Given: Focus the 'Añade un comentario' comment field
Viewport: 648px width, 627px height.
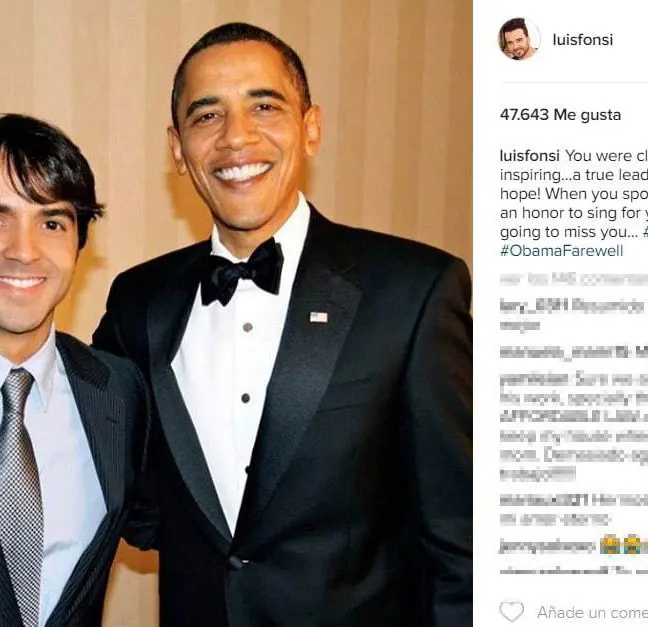Looking at the screenshot, I should tap(592, 612).
